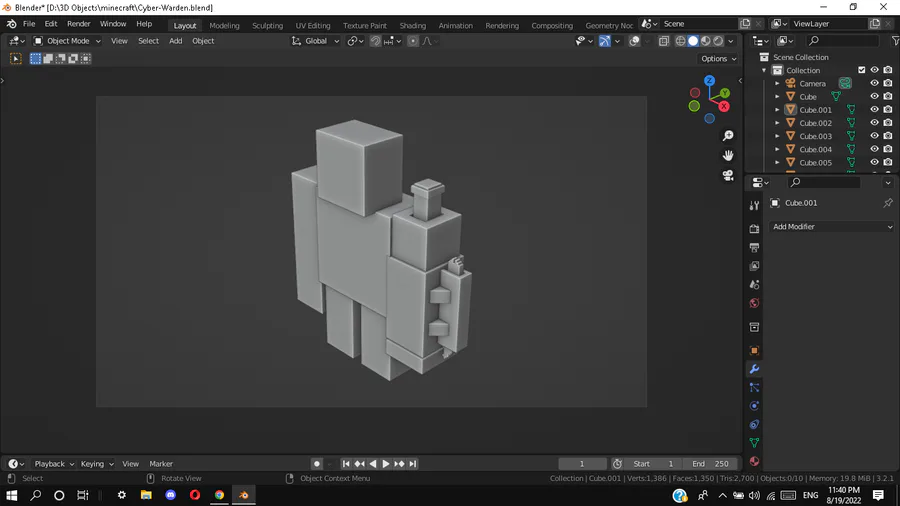Choose the set new selection mode icon

click(x=36, y=59)
